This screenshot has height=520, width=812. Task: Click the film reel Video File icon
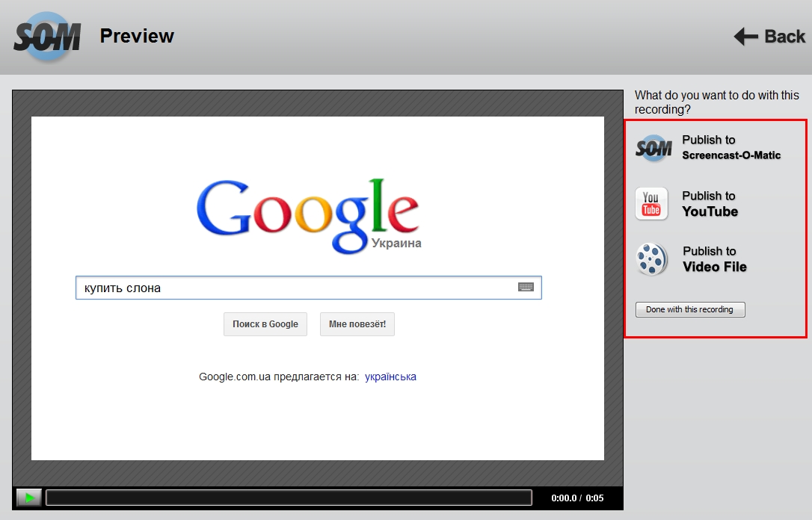(x=651, y=259)
